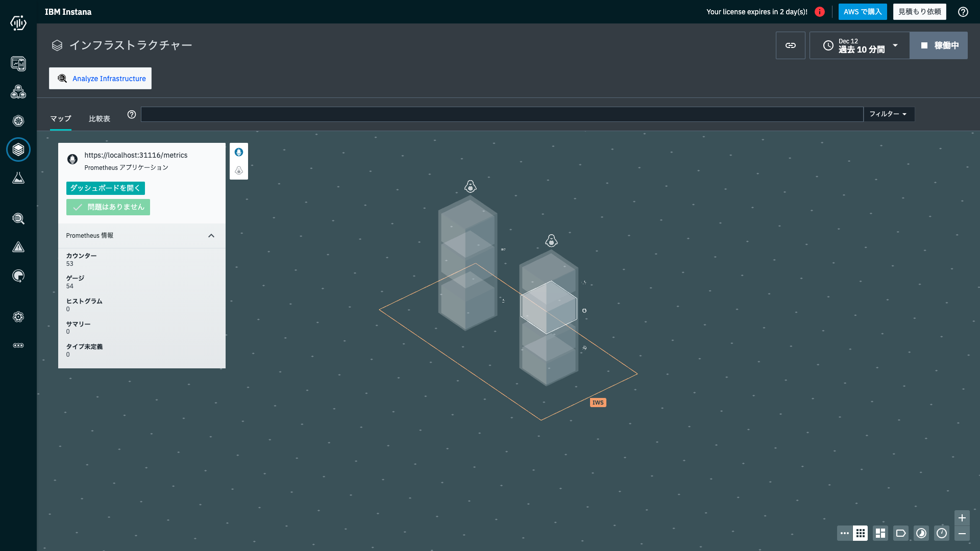Open Events warning triangle icon
This screenshot has height=551, width=980.
pos(18,247)
